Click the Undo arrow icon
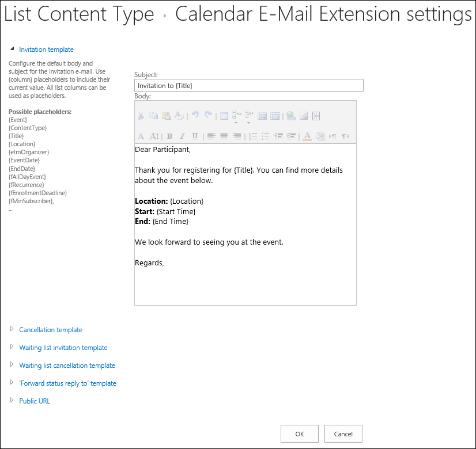Image resolution: width=476 pixels, height=449 pixels. [195, 115]
